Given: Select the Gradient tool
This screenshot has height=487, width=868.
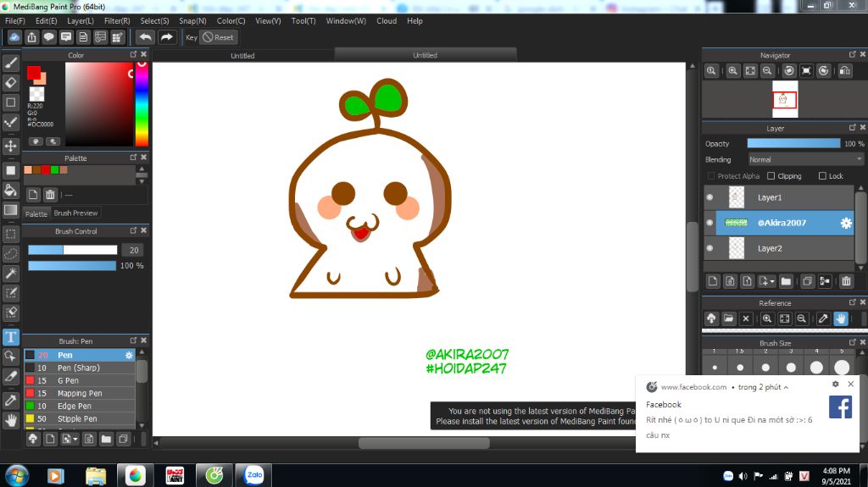Looking at the screenshot, I should coord(10,210).
